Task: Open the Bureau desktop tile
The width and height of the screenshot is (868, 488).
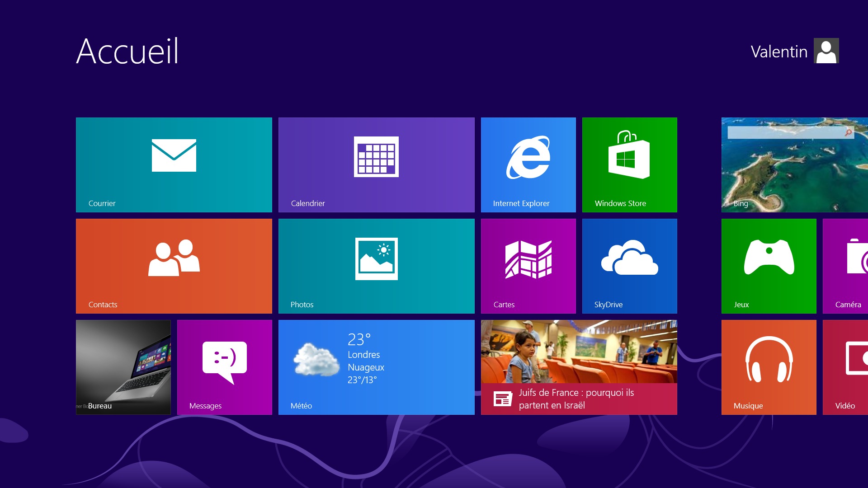Action: [x=123, y=367]
